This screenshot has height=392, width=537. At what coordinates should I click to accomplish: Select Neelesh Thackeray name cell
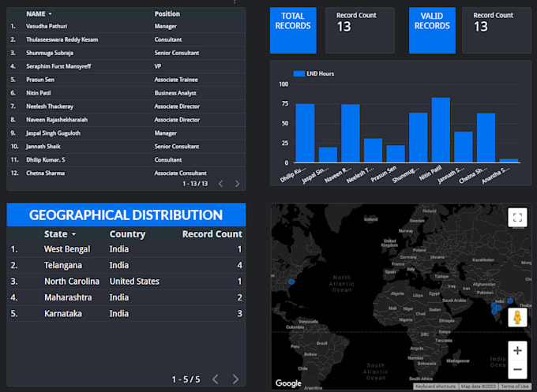(50, 106)
